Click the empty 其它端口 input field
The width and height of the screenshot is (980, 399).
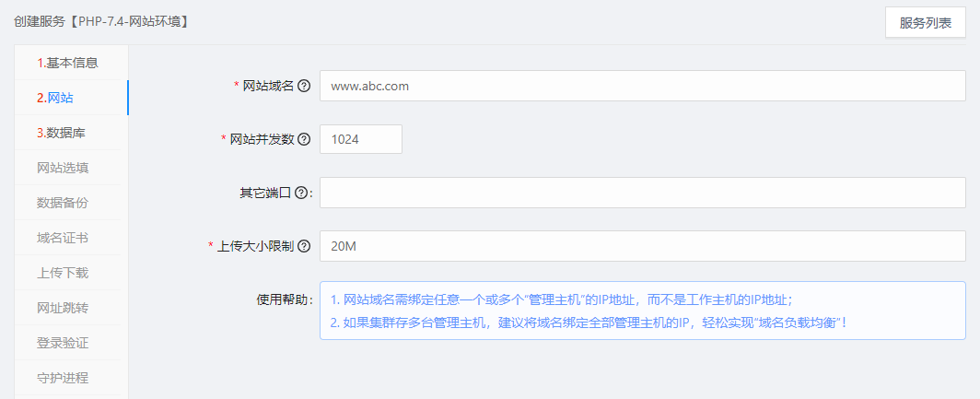[643, 193]
